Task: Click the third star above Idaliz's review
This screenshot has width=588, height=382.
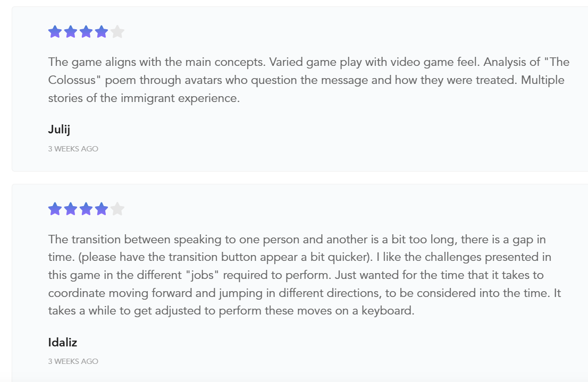Action: pyautogui.click(x=86, y=209)
